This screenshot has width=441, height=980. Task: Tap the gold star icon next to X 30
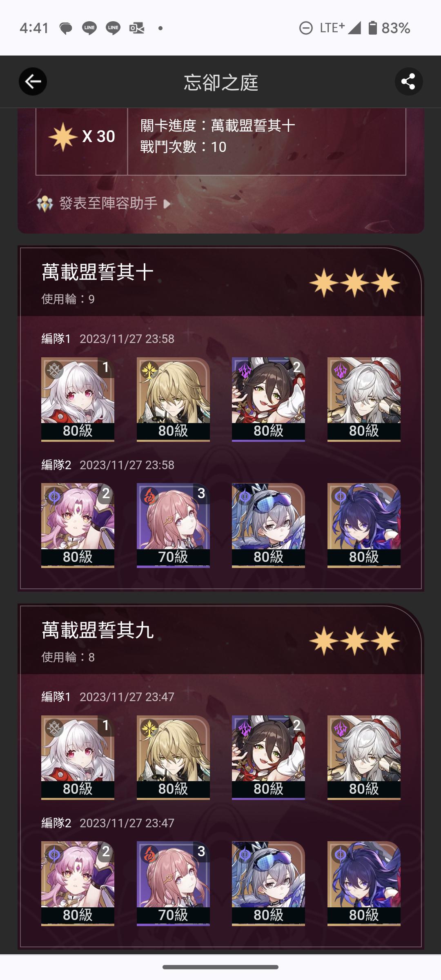click(x=62, y=136)
